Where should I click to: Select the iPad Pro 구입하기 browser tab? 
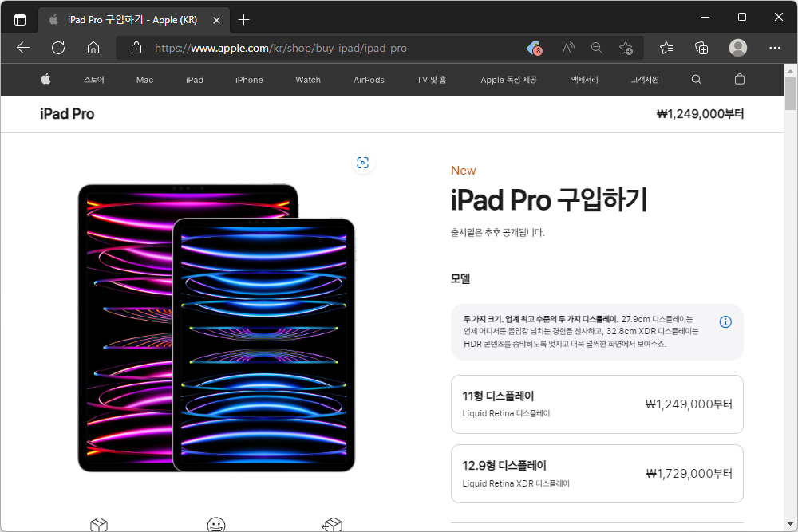(134, 20)
